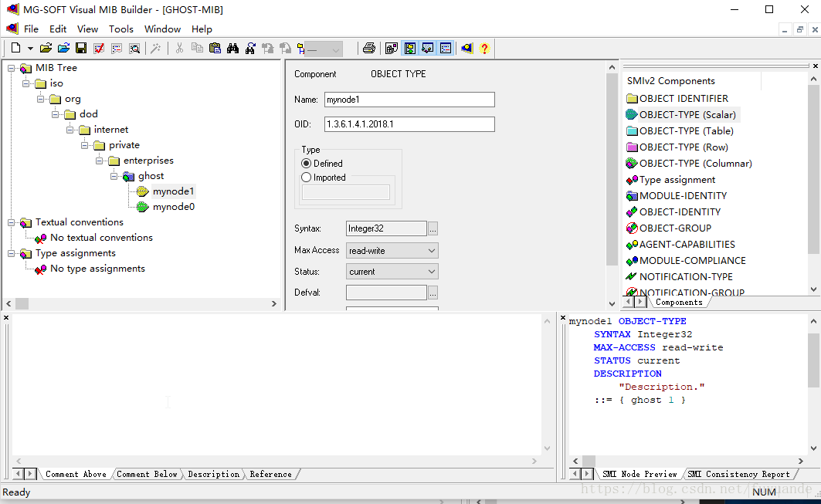The image size is (821, 504).
Task: Click the OID input field
Action: [409, 124]
